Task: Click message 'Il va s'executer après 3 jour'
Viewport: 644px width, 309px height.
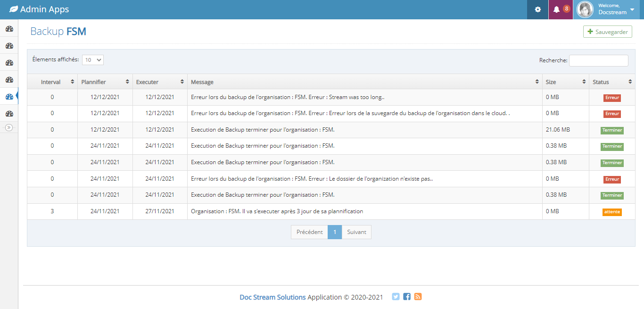Action: pyautogui.click(x=277, y=211)
